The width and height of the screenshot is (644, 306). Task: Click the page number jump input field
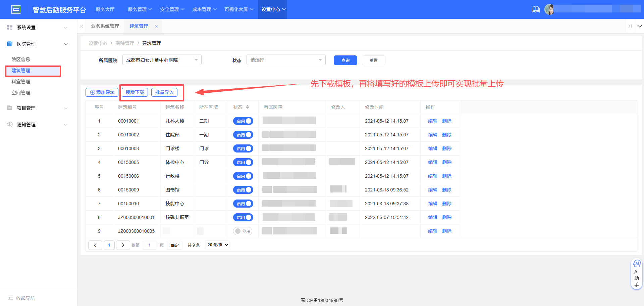150,245
